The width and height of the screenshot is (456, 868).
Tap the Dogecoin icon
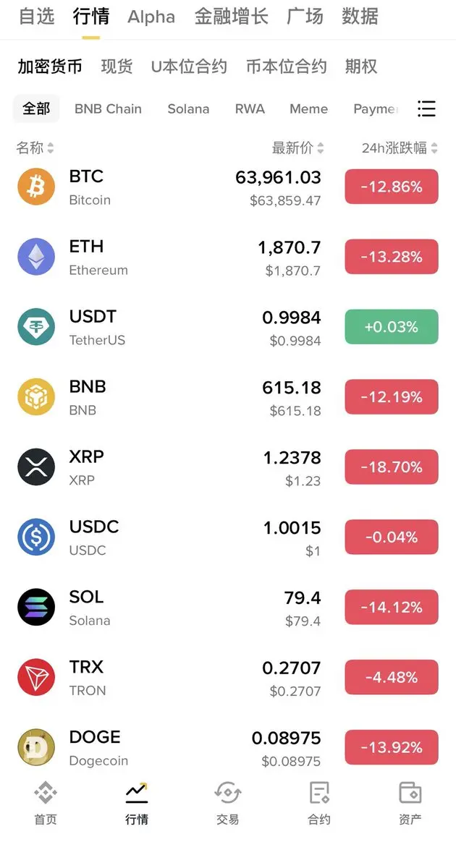tap(36, 747)
